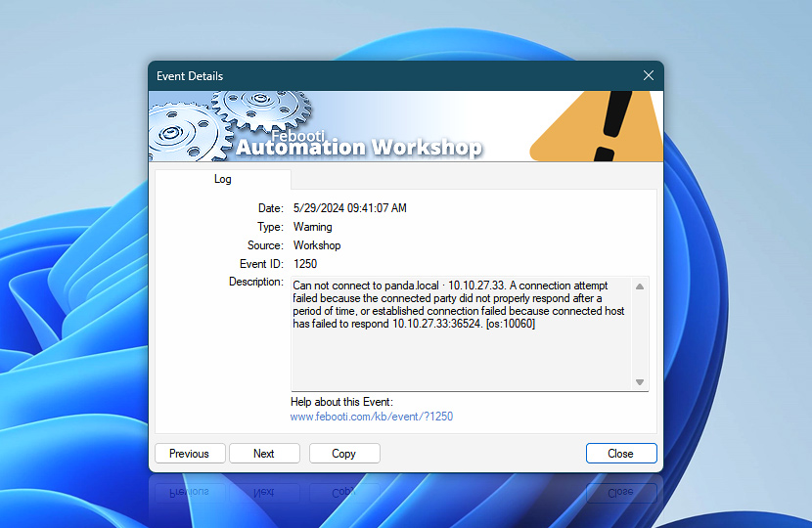The height and width of the screenshot is (528, 812).
Task: Go to the Previous event
Action: 190,454
